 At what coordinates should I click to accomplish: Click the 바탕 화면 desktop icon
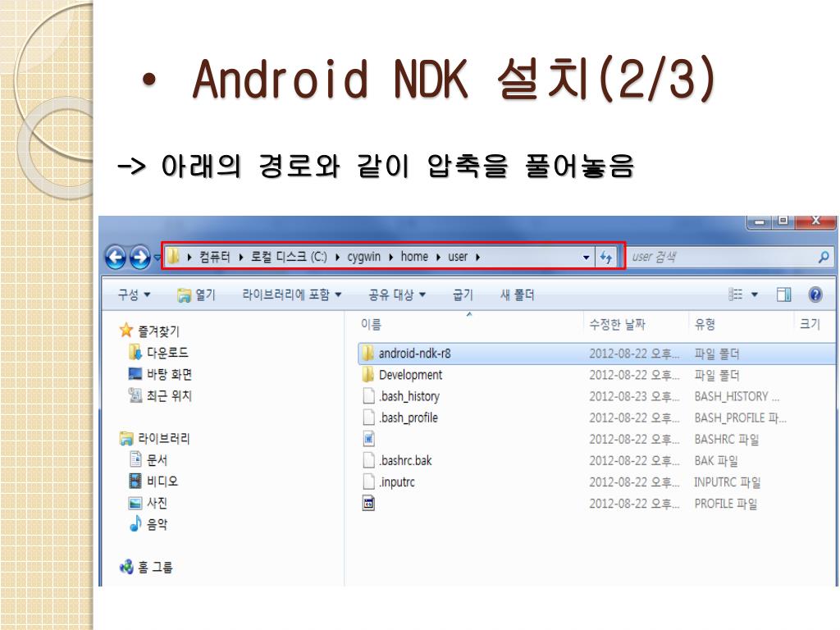pos(135,374)
